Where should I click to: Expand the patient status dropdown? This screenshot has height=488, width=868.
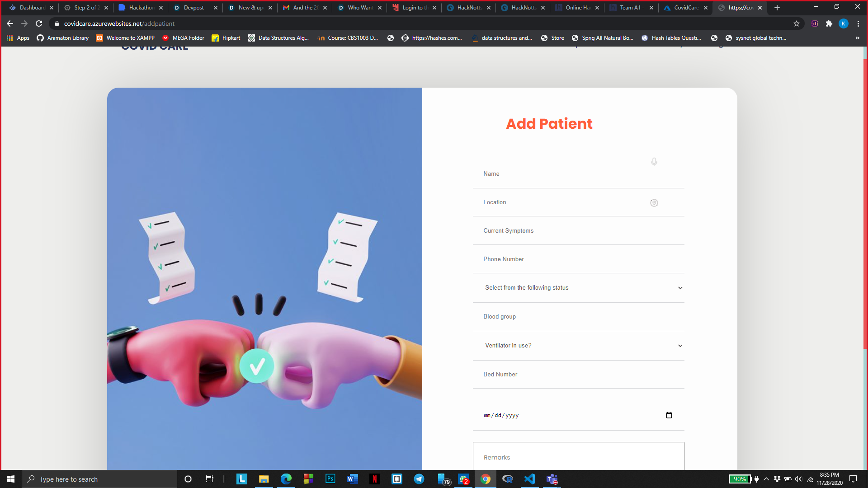pyautogui.click(x=578, y=288)
